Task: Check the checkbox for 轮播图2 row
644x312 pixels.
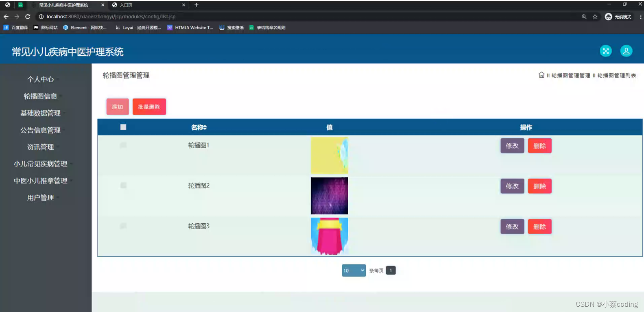Action: pos(123,185)
